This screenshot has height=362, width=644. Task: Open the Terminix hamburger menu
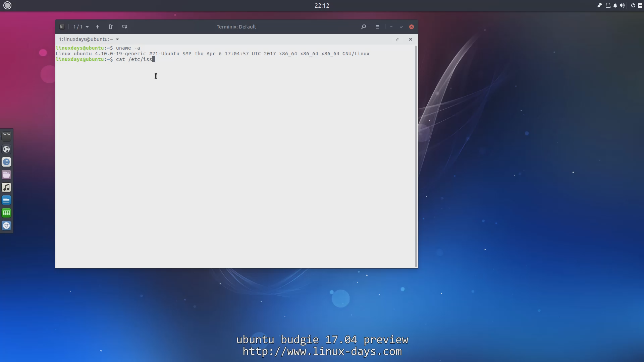(x=377, y=27)
